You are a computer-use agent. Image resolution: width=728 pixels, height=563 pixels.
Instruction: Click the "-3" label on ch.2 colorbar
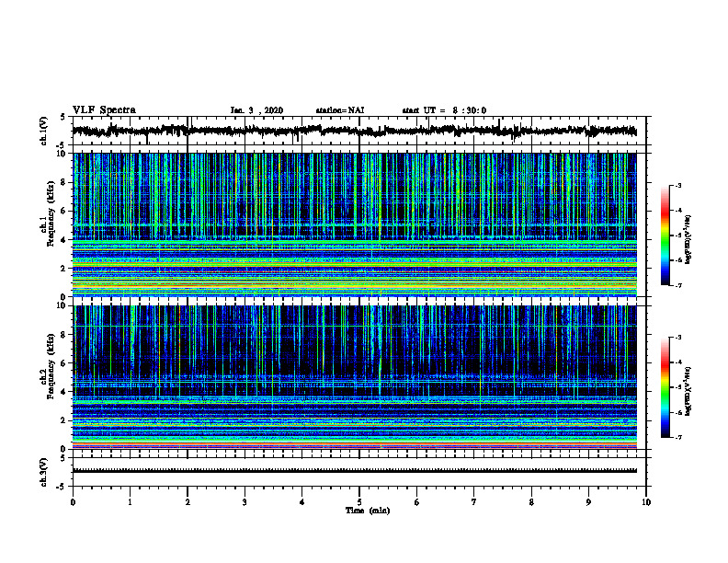point(678,338)
